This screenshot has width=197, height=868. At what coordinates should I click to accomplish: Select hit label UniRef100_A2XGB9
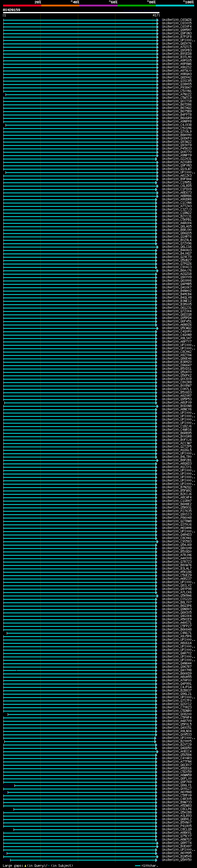[177, 162]
